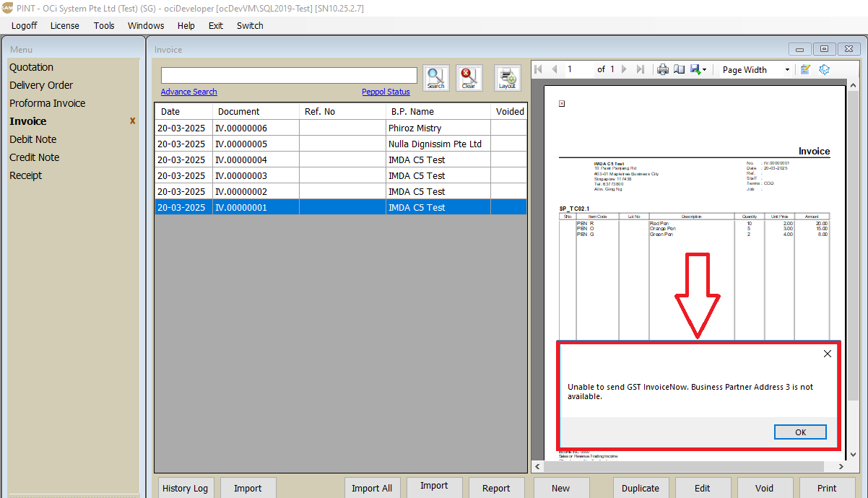868x498 pixels.
Task: Click the edit report notepad icon
Action: [x=806, y=69]
